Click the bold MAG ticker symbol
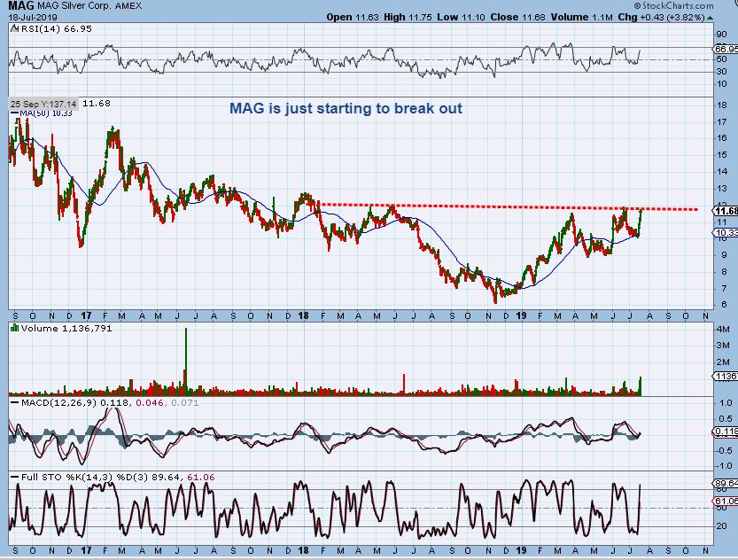This screenshot has width=738, height=560. coord(20,5)
